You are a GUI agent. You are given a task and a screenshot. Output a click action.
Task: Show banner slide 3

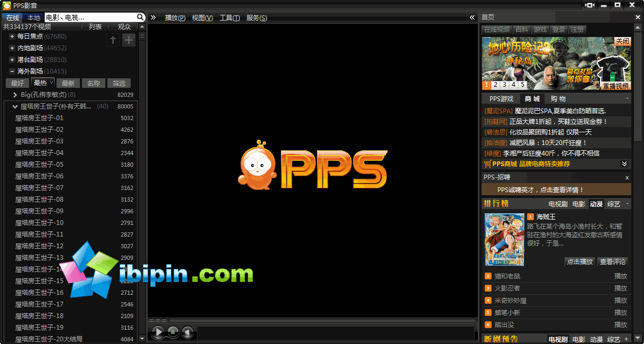point(504,85)
